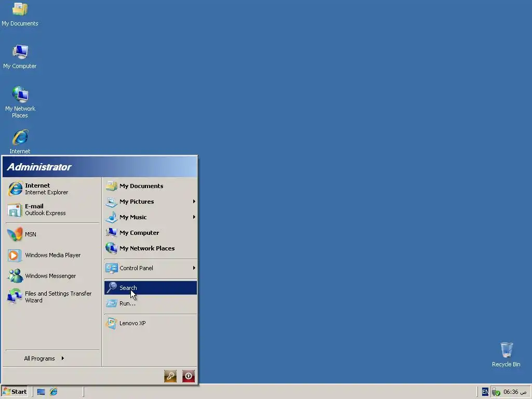Expand My Pictures submenu arrow
This screenshot has width=532, height=399.
(x=194, y=202)
